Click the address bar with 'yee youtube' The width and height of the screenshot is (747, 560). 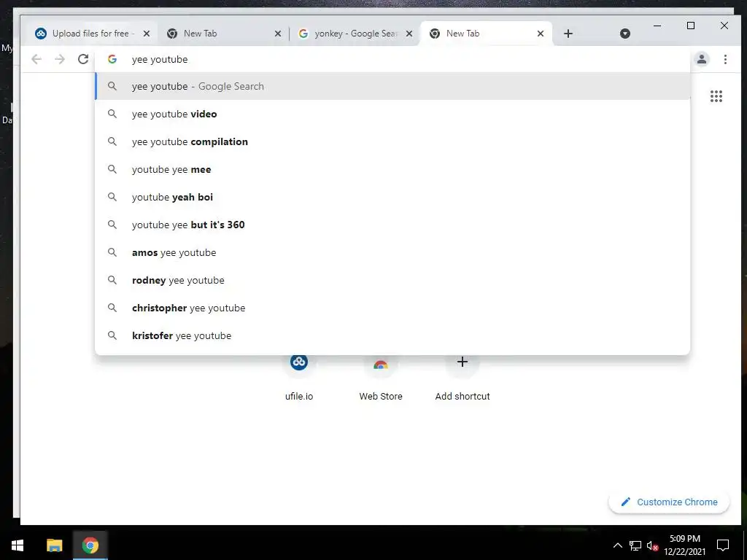pos(392,59)
